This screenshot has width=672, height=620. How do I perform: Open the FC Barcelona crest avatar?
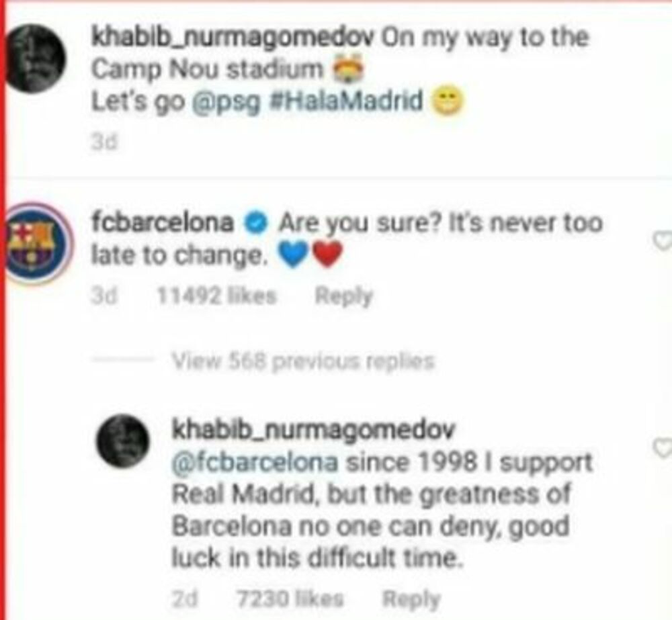click(x=38, y=244)
